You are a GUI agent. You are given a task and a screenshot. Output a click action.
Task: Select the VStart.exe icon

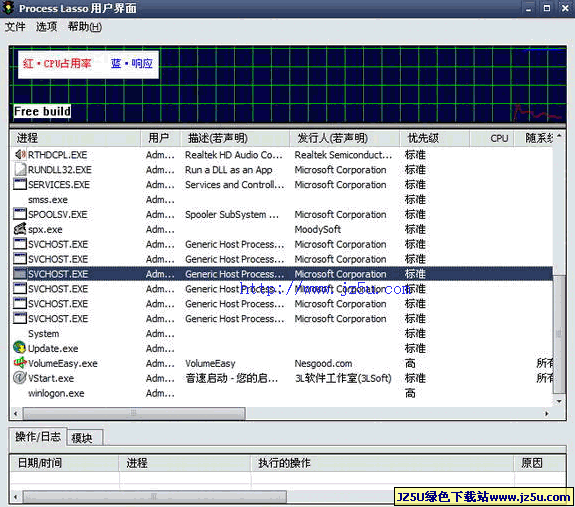(x=20, y=378)
